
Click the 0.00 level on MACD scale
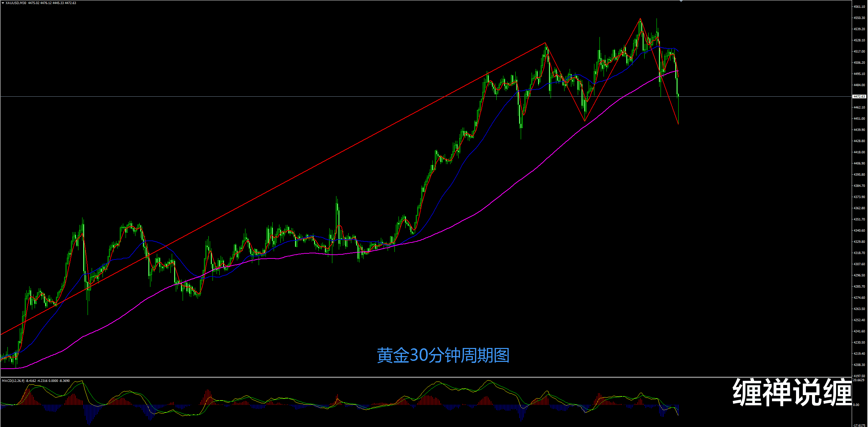click(x=856, y=405)
